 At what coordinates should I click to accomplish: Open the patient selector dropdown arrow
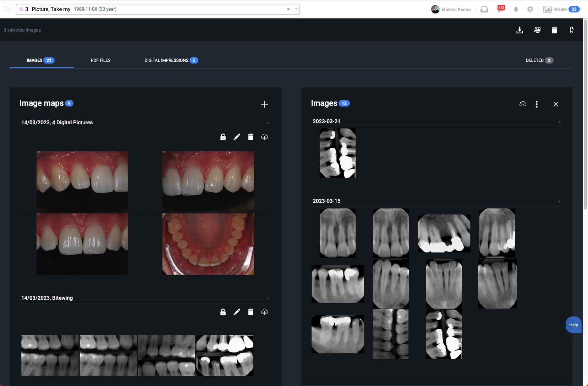tap(296, 9)
